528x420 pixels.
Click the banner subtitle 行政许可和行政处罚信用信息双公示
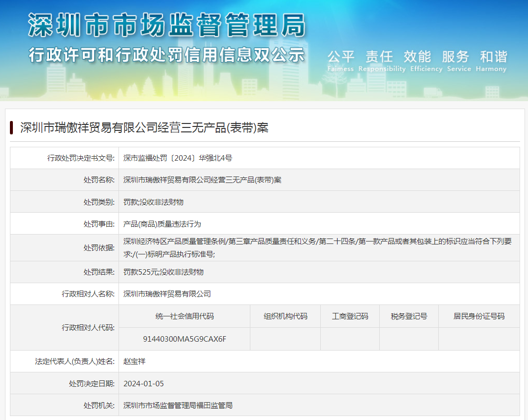[167, 55]
